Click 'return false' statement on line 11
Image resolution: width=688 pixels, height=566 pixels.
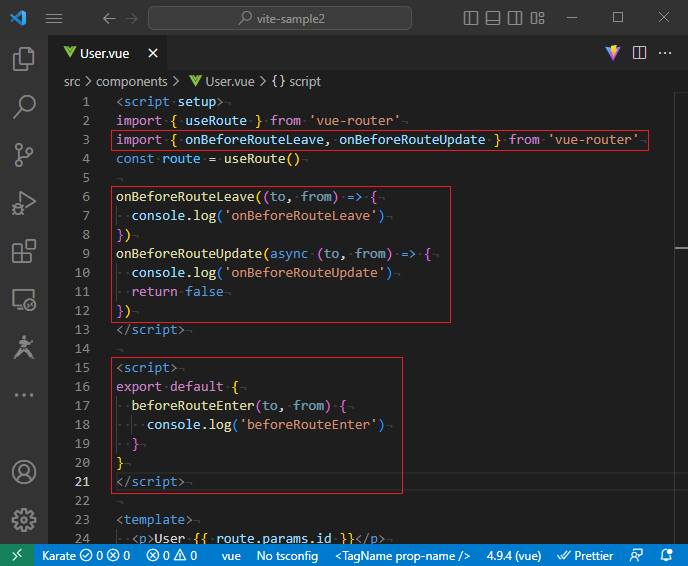(x=177, y=292)
